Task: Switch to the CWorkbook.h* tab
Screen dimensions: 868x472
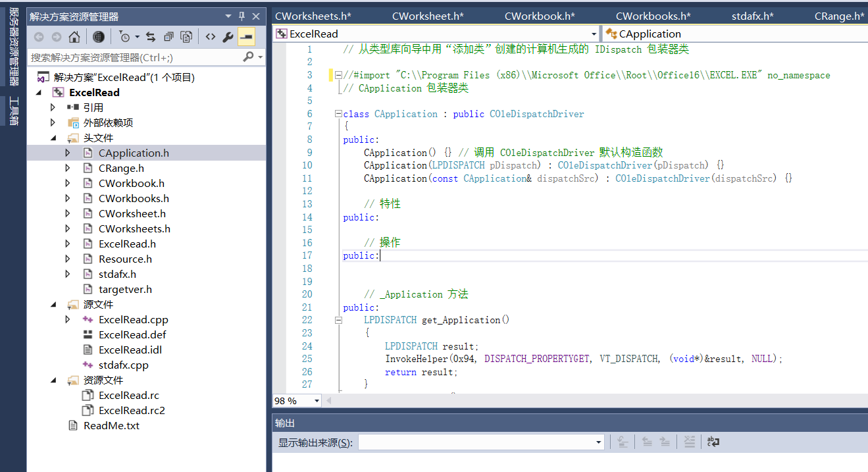Action: (540, 16)
